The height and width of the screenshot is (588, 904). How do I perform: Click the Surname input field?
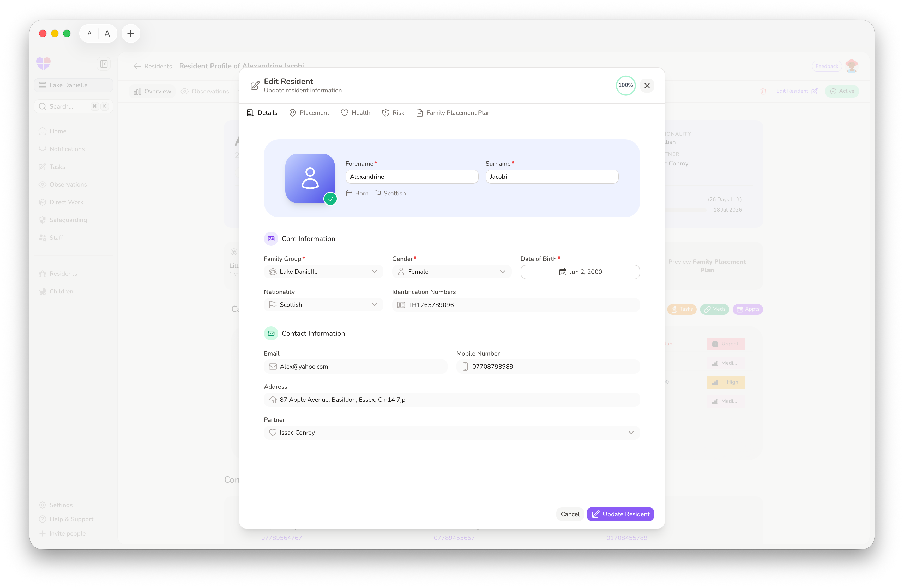(552, 177)
